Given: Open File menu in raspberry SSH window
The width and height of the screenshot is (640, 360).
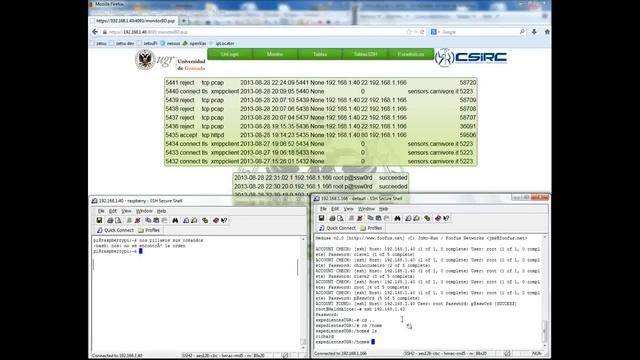Looking at the screenshot, I should (101, 211).
